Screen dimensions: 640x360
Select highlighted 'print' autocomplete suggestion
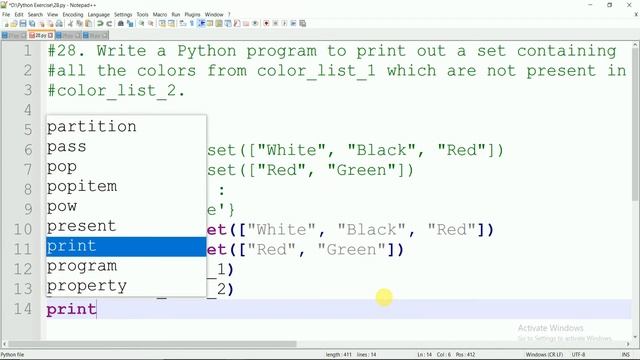click(x=126, y=247)
